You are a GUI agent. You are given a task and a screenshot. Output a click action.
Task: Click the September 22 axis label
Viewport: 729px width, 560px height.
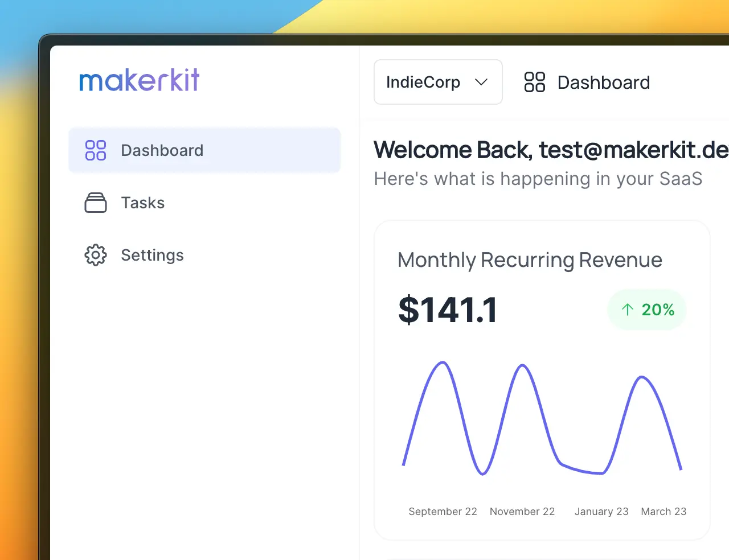pyautogui.click(x=443, y=512)
